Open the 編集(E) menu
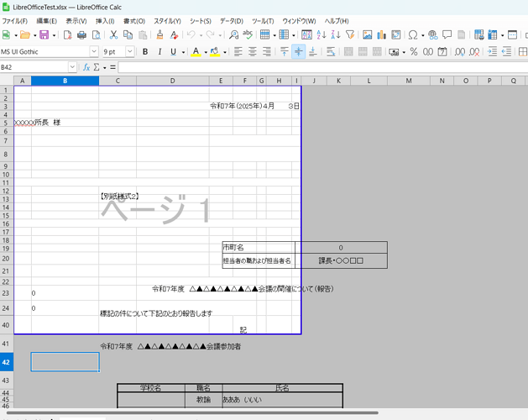Screen dimensions: 528x420 [x=46, y=21]
